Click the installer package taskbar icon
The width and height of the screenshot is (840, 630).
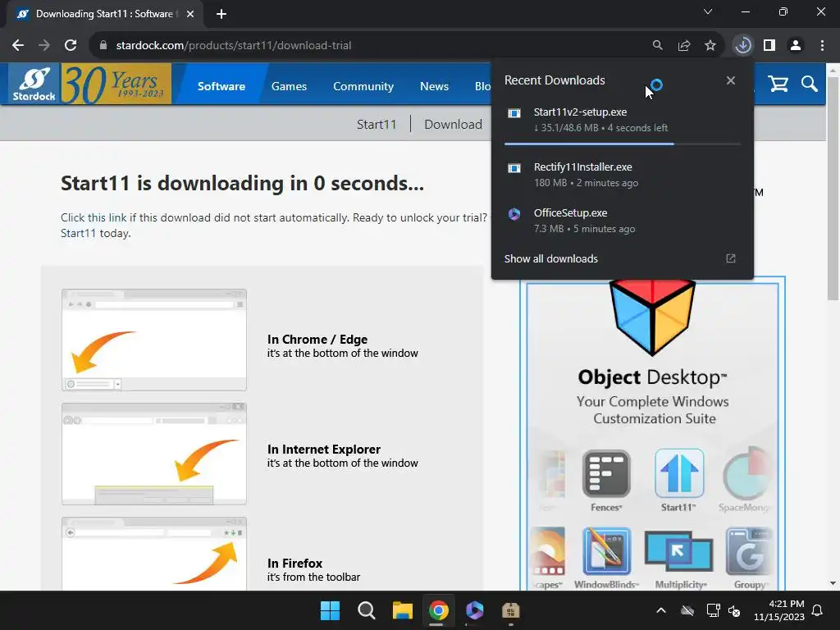click(510, 610)
